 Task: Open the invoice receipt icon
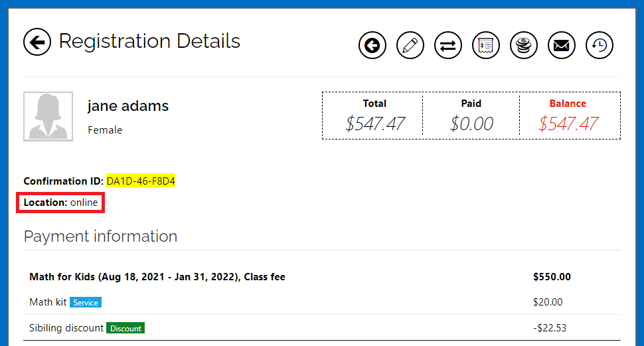click(x=486, y=46)
